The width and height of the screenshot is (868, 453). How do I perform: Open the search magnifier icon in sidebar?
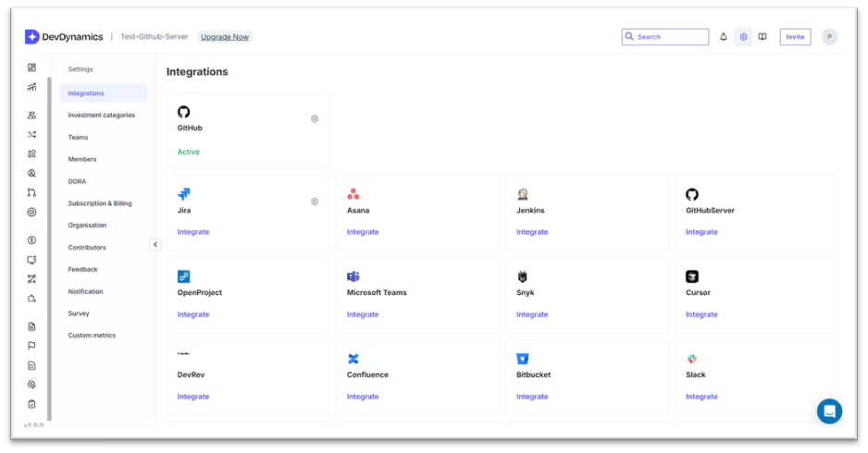point(31,173)
